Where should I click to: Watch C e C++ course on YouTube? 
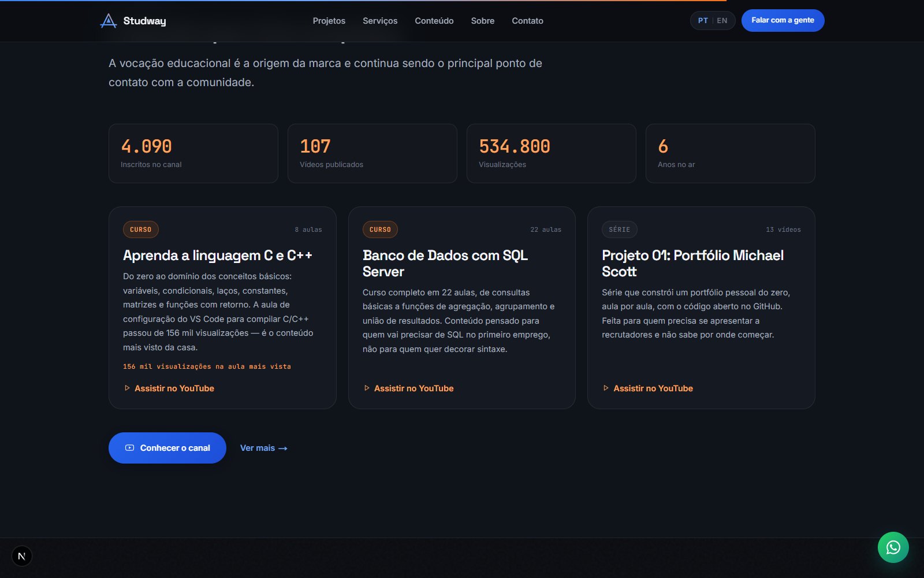pyautogui.click(x=169, y=388)
